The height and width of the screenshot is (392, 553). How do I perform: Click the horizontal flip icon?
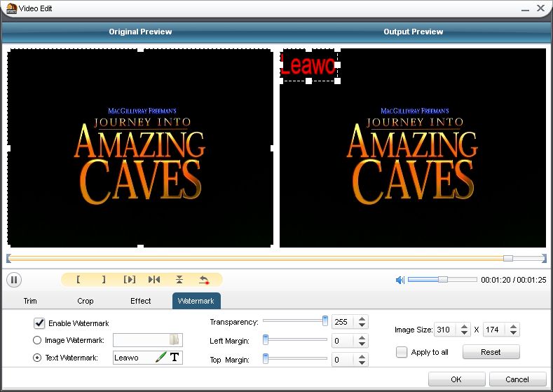154,280
